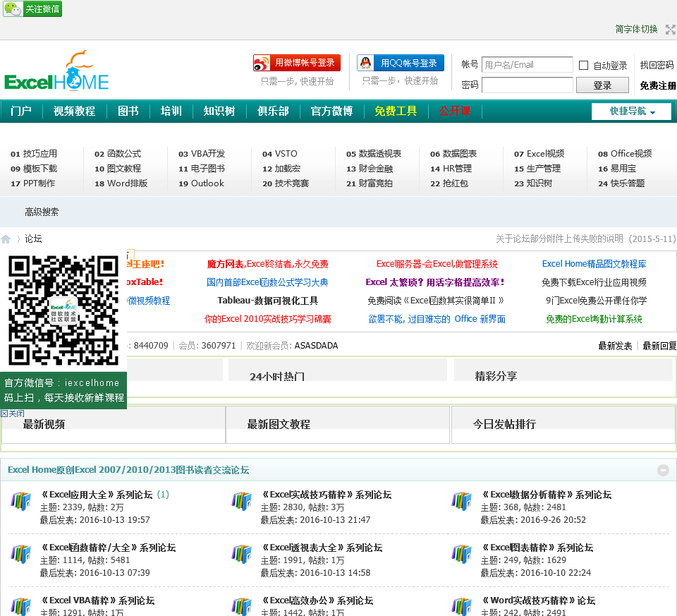Open the 快捷导航 dropdown
Viewport: 677px width, 616px height.
coord(631,111)
